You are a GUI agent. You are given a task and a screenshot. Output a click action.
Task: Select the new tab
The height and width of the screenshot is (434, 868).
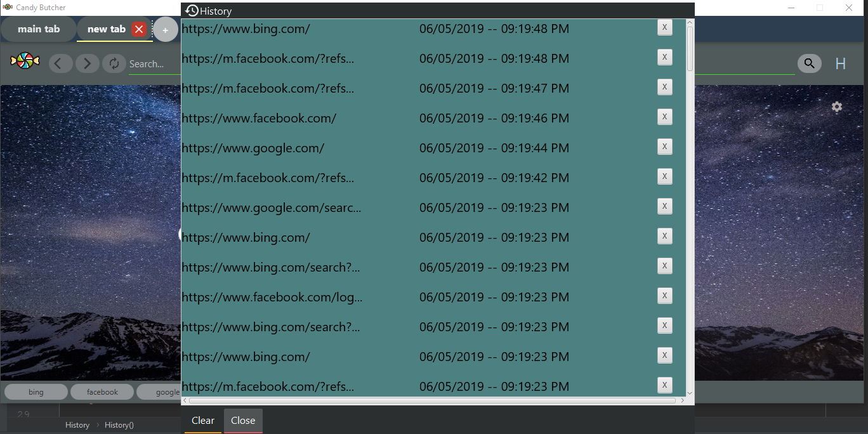pyautogui.click(x=106, y=29)
